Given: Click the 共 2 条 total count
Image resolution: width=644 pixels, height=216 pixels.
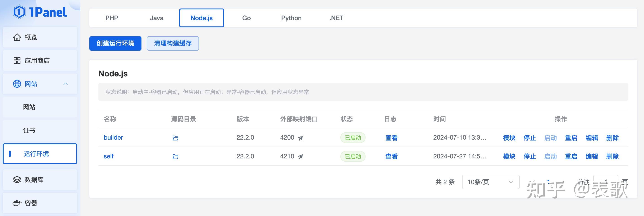Looking at the screenshot, I should click(x=445, y=182).
